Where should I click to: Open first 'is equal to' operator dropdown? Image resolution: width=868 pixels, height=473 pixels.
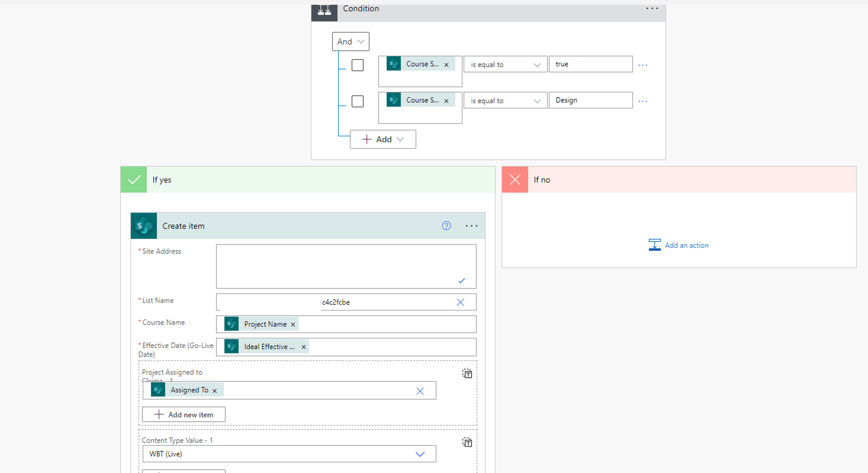coord(505,65)
